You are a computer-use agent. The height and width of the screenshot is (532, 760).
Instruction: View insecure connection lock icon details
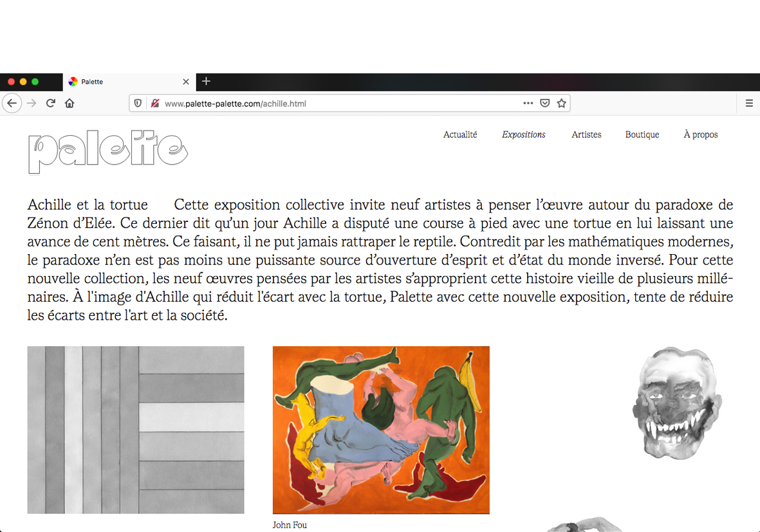pyautogui.click(x=155, y=103)
